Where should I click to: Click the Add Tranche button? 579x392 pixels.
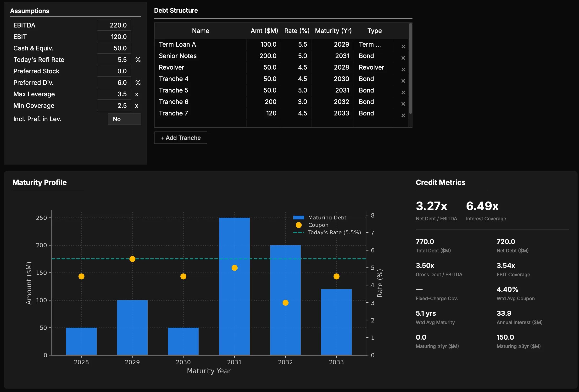coord(180,138)
